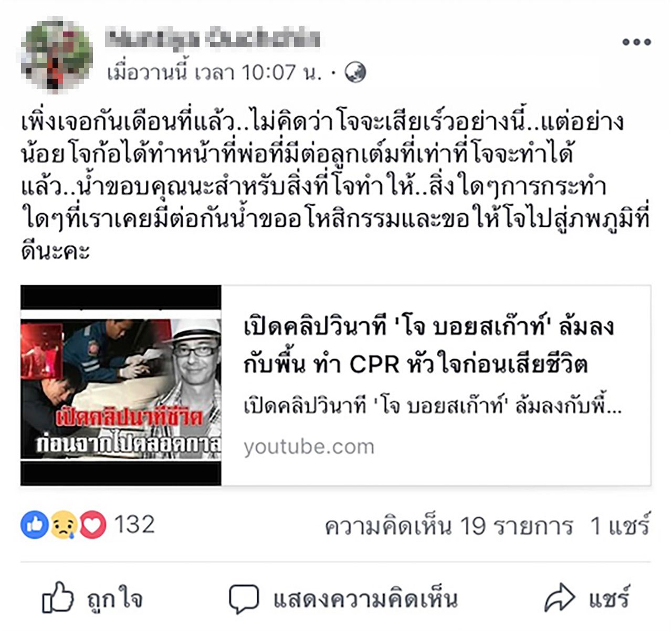Click the blue like reaction icon

35,525
